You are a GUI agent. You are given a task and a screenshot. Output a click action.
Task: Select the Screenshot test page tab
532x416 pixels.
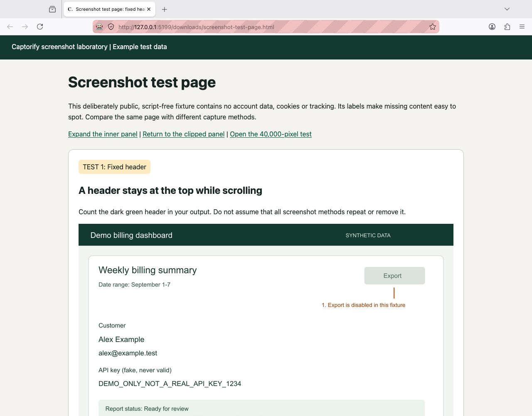click(109, 9)
